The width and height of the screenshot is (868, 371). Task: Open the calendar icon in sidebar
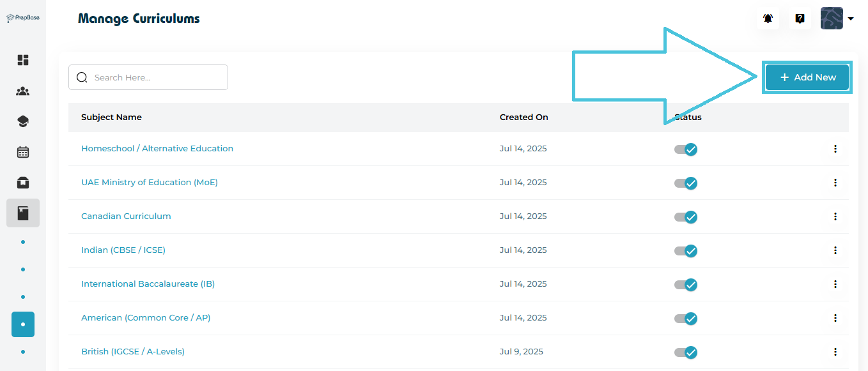(23, 152)
